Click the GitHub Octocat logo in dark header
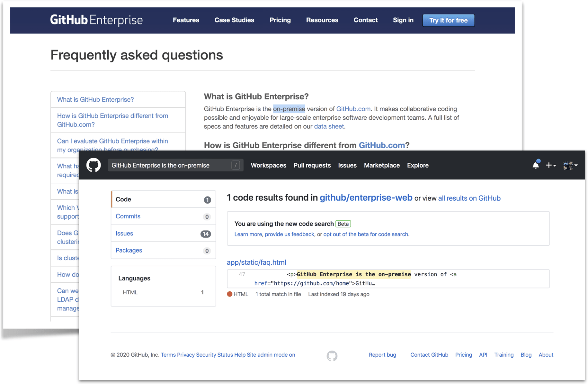Image resolution: width=588 pixels, height=384 pixels. (94, 165)
